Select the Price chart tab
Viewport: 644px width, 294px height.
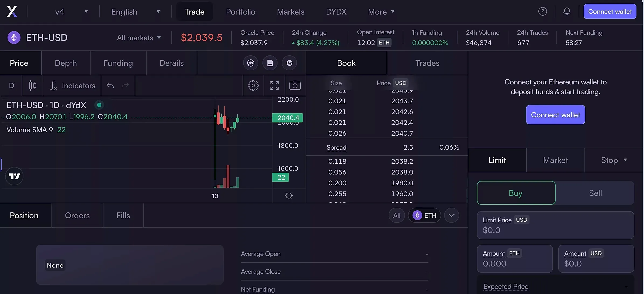tap(19, 63)
